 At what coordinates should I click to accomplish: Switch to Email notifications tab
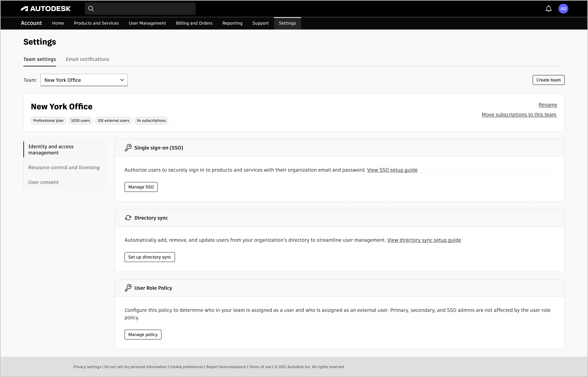click(x=88, y=59)
